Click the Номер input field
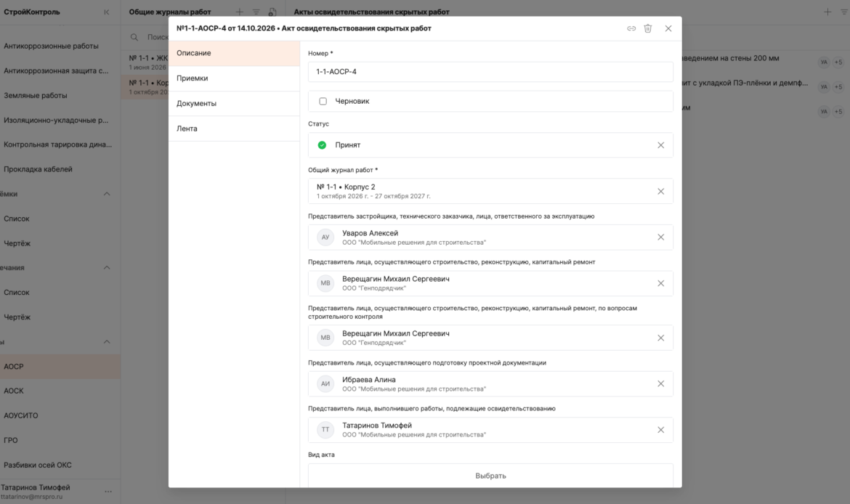 point(490,72)
